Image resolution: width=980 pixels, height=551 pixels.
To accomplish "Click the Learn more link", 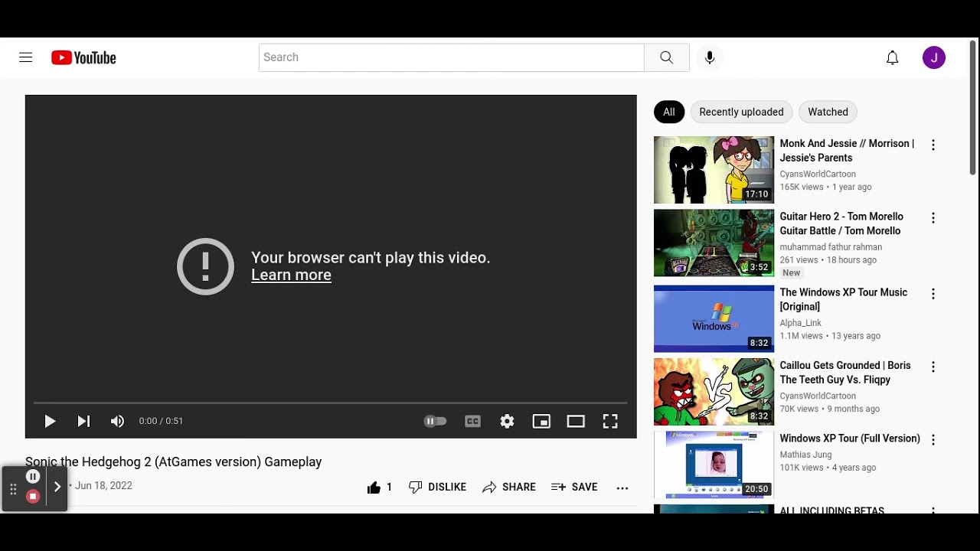I will pyautogui.click(x=291, y=275).
